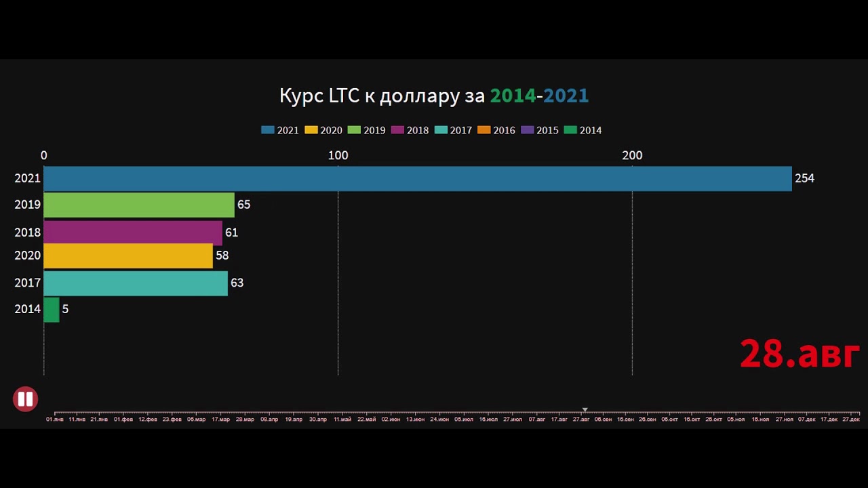This screenshot has width=868, height=488.
Task: Click the small green 2014 bar
Action: (52, 310)
